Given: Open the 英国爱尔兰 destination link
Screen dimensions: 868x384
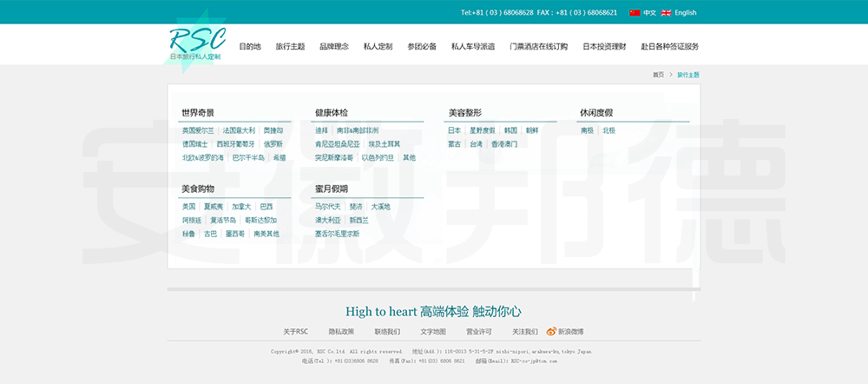Looking at the screenshot, I should (x=197, y=130).
